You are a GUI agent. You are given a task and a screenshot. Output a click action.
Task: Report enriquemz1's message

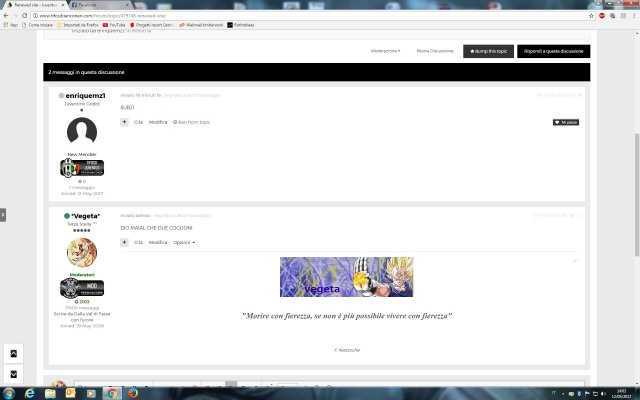[x=192, y=95]
